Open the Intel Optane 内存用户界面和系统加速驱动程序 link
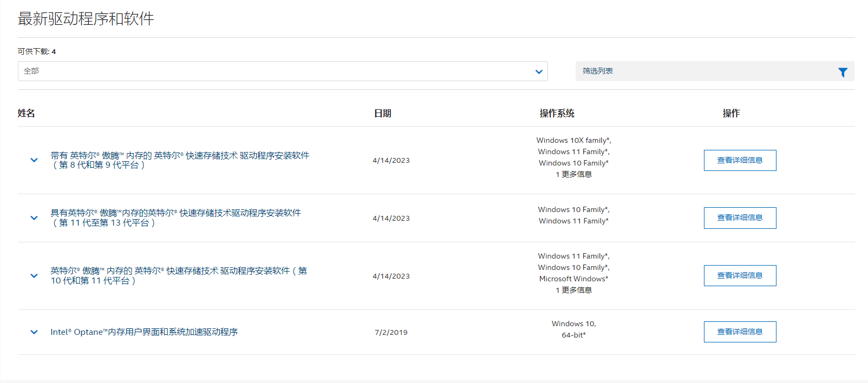 144,332
